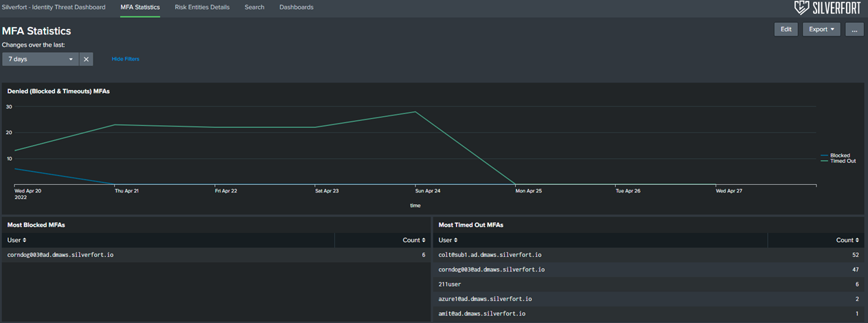Screen dimensions: 868x323
Task: Toggle the Timed Out legend series
Action: click(838, 161)
